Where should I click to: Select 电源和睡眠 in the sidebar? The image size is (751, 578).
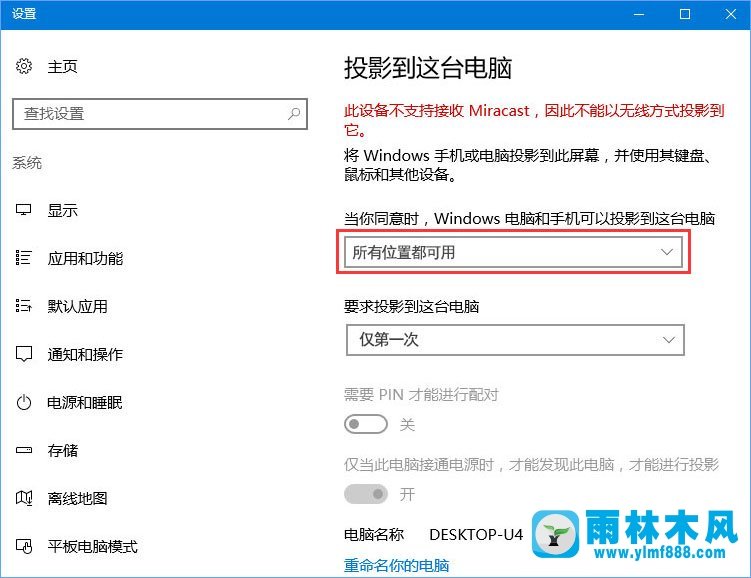coord(85,403)
